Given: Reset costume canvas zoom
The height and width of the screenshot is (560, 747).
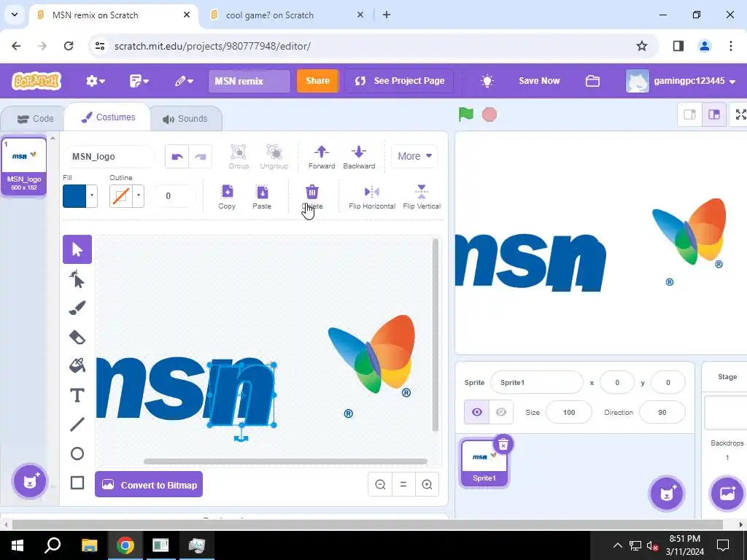Looking at the screenshot, I should click(x=403, y=484).
